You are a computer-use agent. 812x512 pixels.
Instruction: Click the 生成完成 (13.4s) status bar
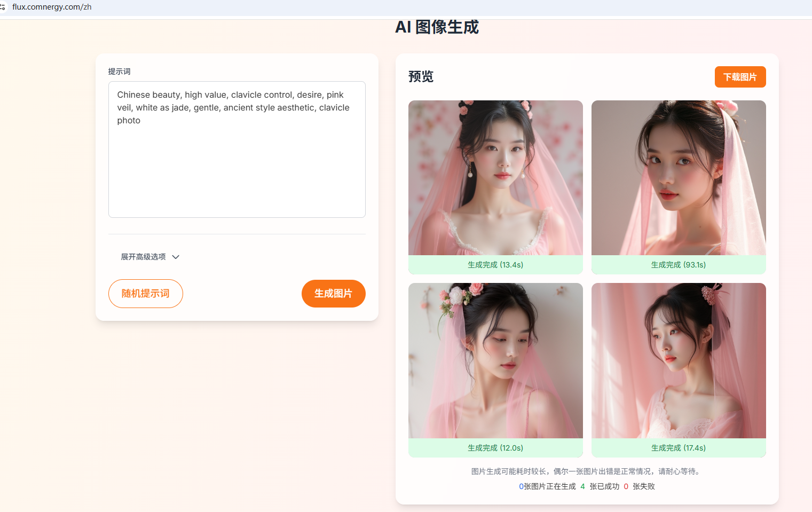495,265
